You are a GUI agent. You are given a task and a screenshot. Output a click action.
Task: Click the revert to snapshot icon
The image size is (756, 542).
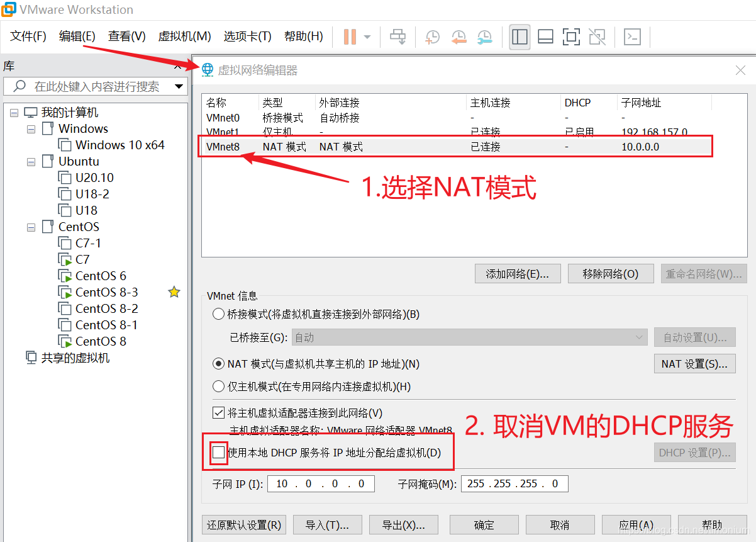click(459, 37)
